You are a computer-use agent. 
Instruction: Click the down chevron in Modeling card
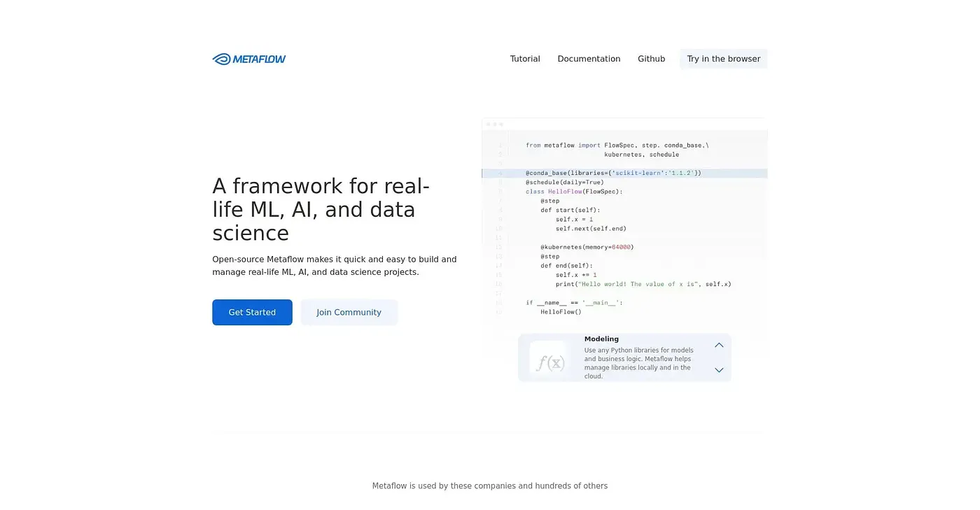tap(719, 370)
